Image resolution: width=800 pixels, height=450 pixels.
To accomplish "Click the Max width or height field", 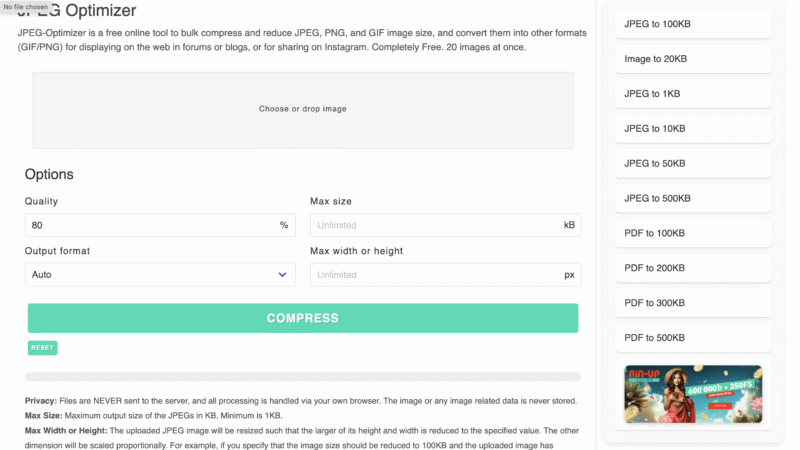I will tap(435, 274).
